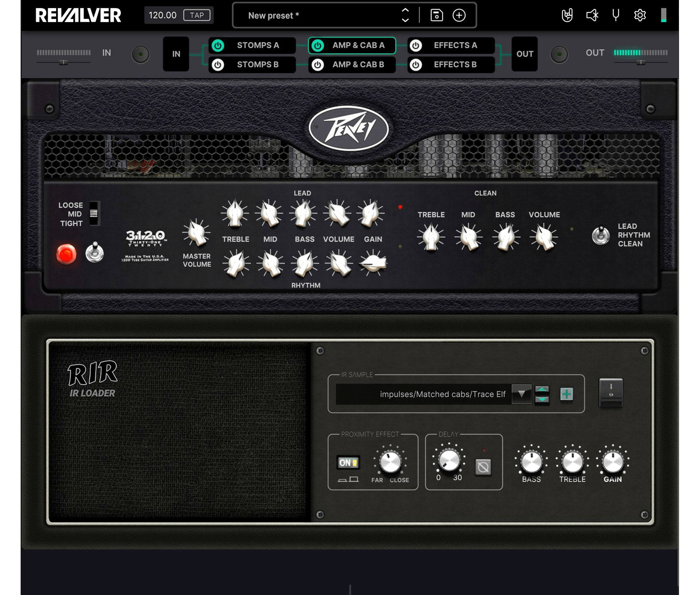
Task: Click the add new preset icon
Action: (459, 15)
